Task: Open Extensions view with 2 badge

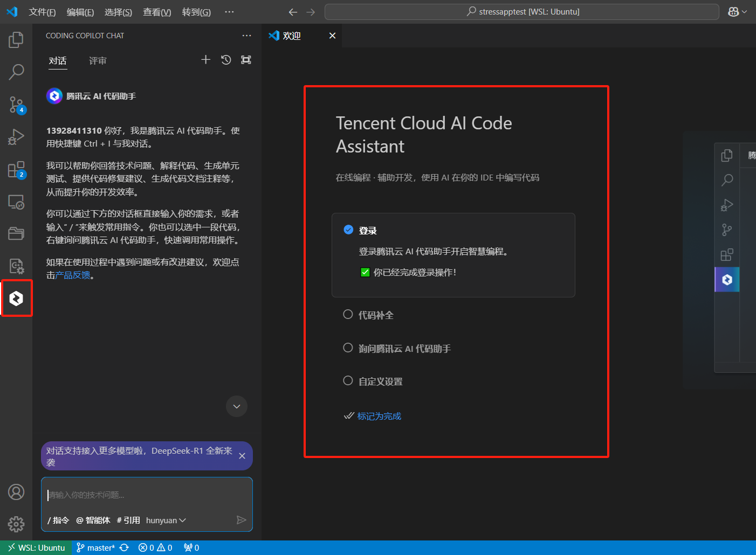Action: click(16, 169)
